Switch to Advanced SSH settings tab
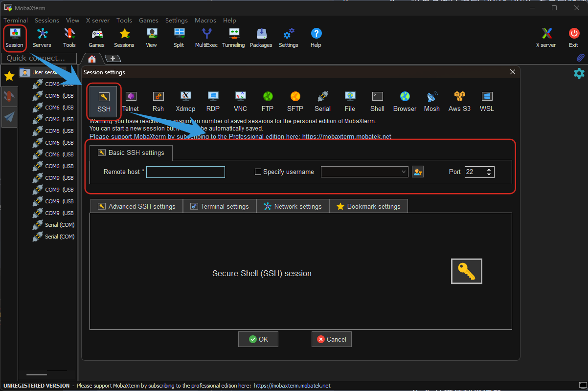Viewport: 588px width, 391px height. pos(136,206)
